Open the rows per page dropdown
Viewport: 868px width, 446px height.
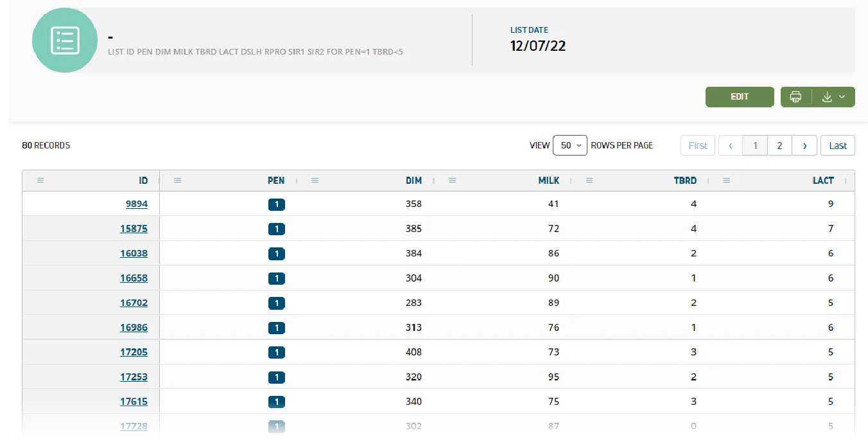pos(570,145)
